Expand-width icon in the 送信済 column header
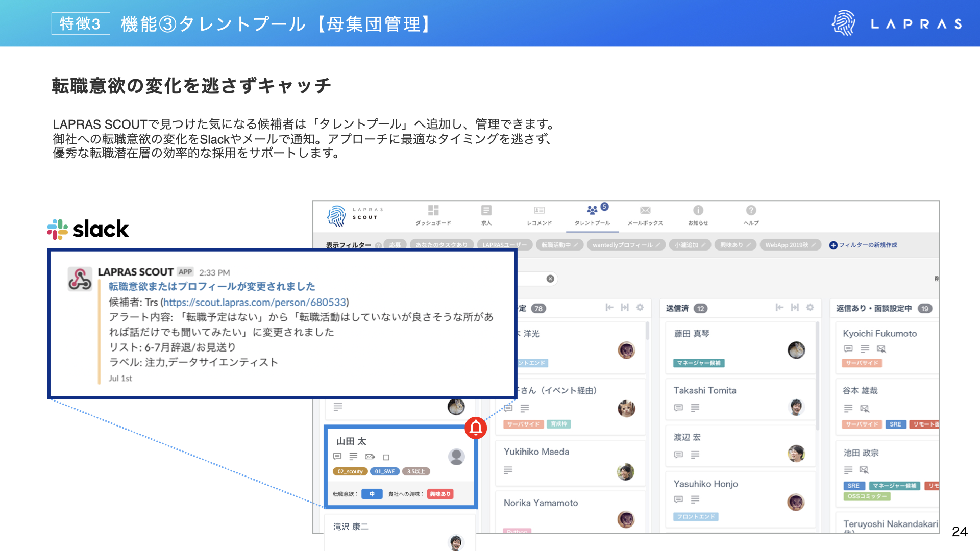Viewport: 980px width, 551px height. tap(795, 307)
